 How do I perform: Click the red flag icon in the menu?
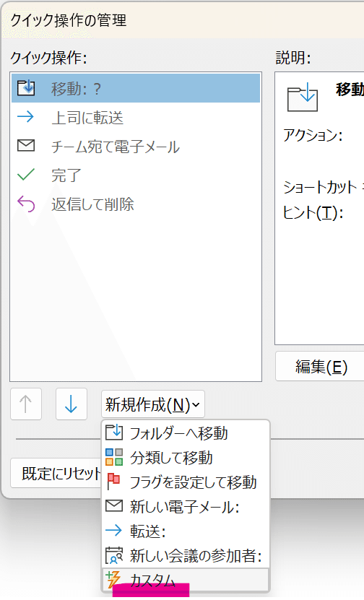[113, 482]
